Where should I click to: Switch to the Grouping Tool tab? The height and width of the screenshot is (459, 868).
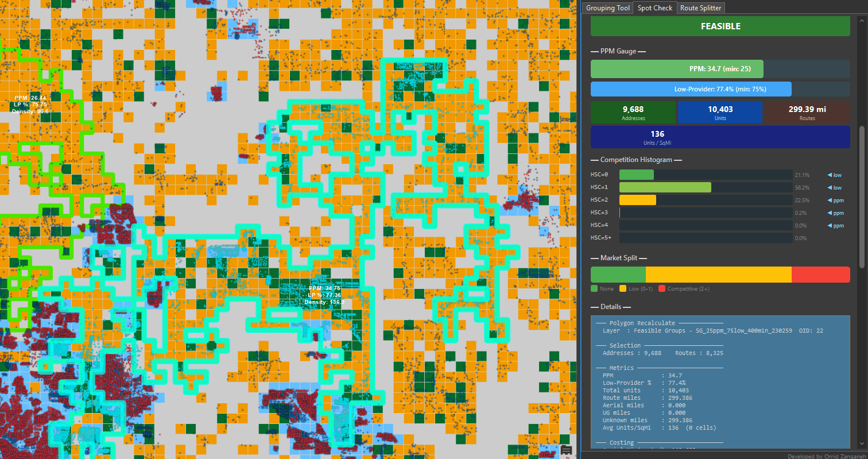607,8
